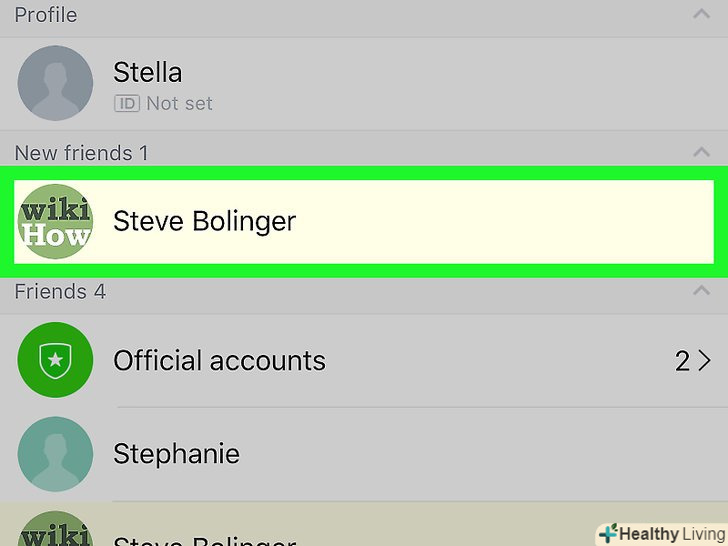Tap the ID badge under Stella

pyautogui.click(x=126, y=103)
